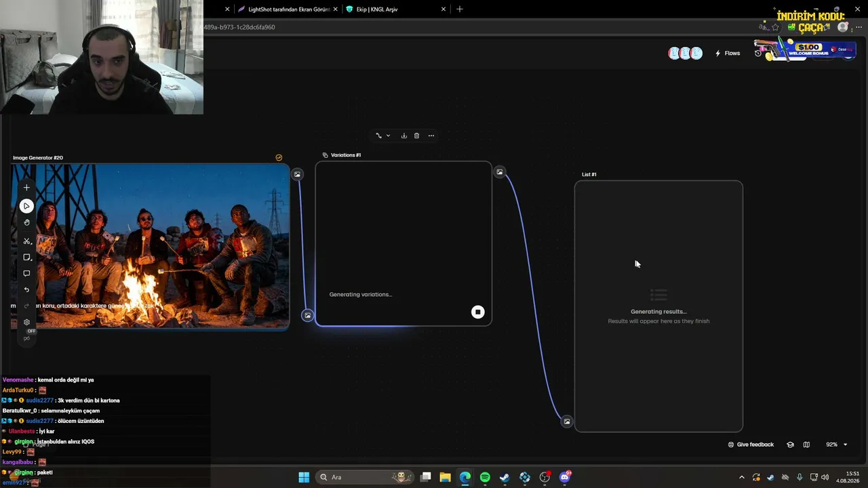This screenshot has width=868, height=488.
Task: Toggle the minimap icon
Action: pos(806,445)
